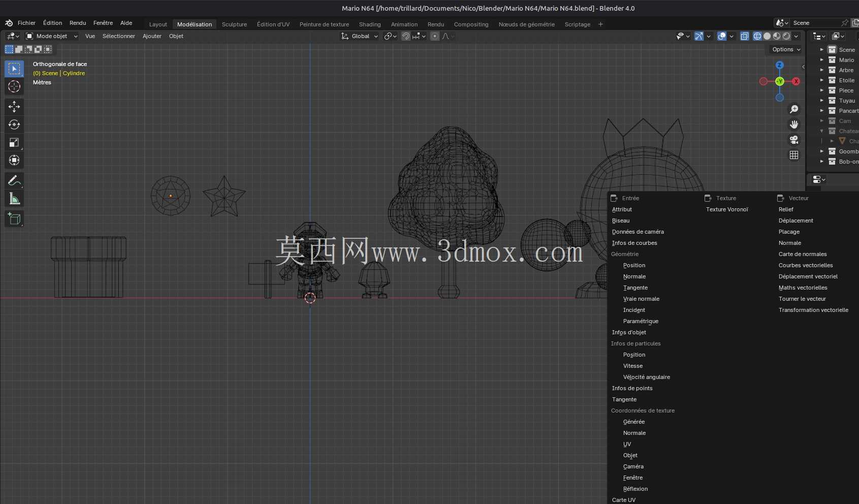The image size is (859, 504).
Task: Open the Options dropdown in viewport
Action: (786, 49)
